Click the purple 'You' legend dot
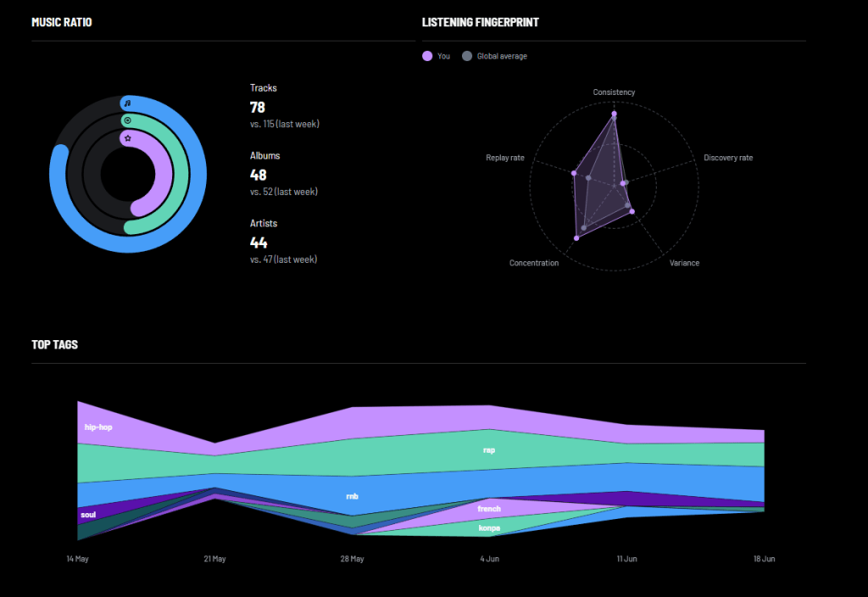This screenshot has width=868, height=597. (427, 56)
